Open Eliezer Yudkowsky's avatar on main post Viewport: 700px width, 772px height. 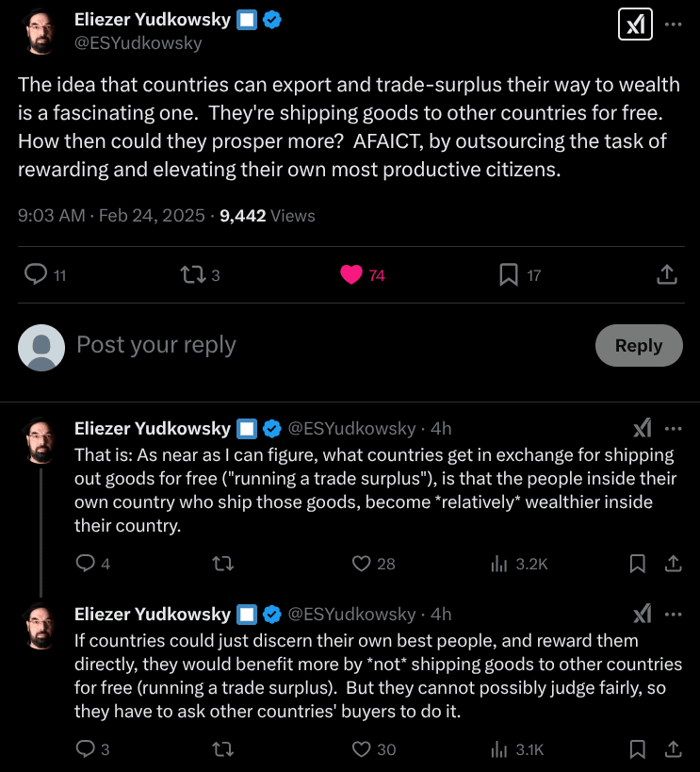[41, 31]
